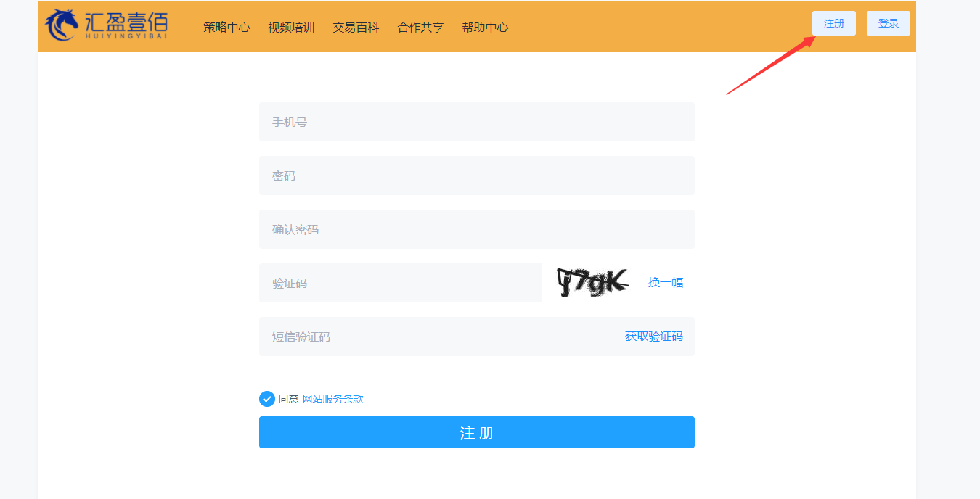
Task: Click the 登录 button in the header
Action: pos(888,23)
